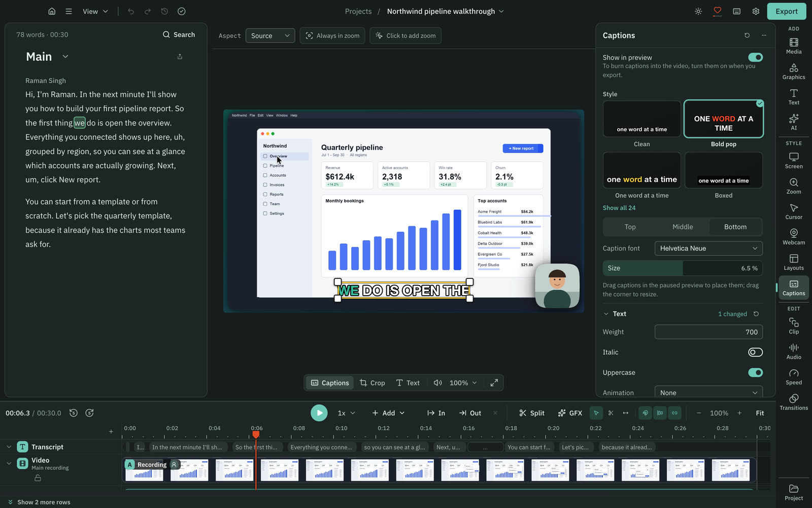Open the Layouts panel
Screen dimensions: 812x508
pos(794,262)
